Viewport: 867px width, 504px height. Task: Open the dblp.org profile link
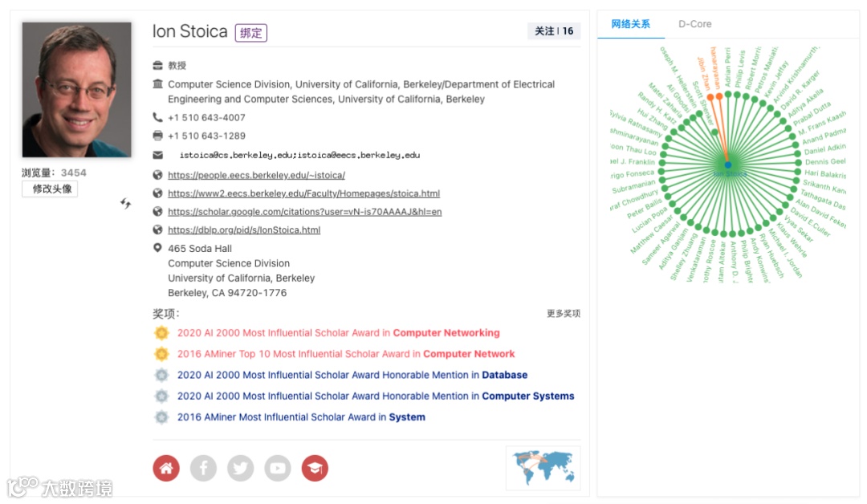(x=244, y=230)
